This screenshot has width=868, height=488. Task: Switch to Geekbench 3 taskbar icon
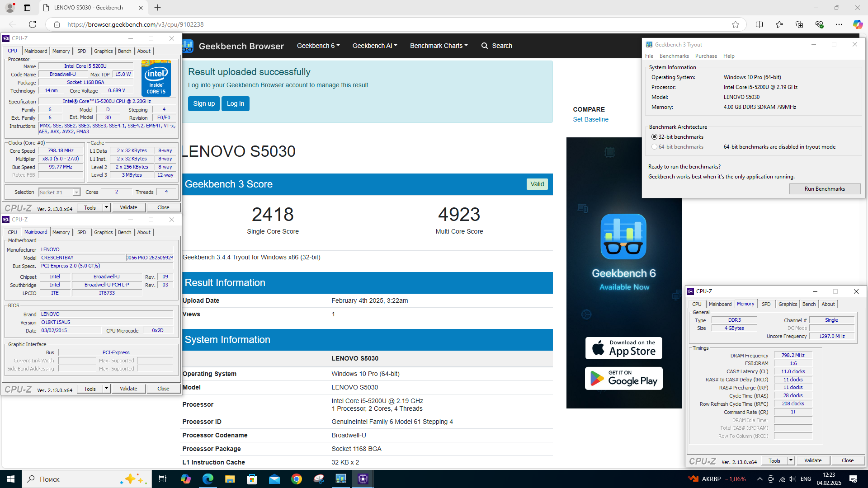click(x=341, y=479)
